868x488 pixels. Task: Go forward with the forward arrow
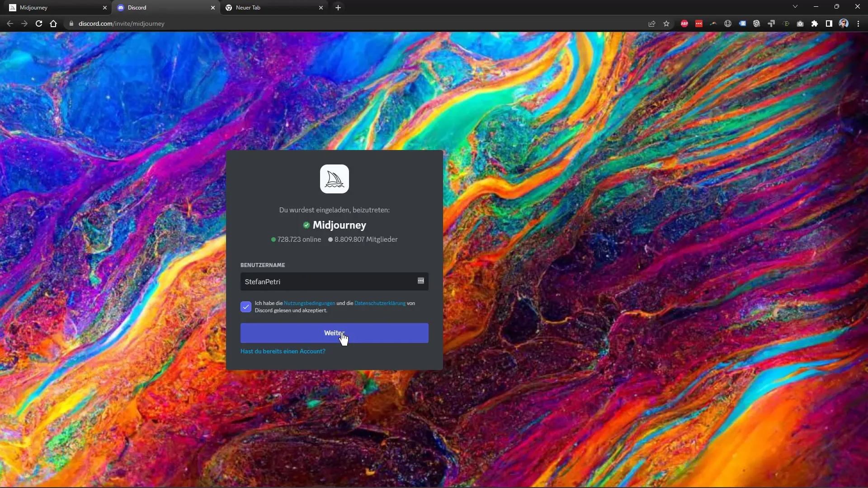pyautogui.click(x=24, y=23)
